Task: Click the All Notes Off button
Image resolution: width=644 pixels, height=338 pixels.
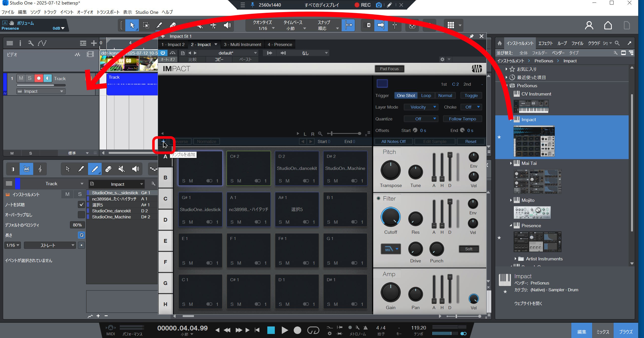Action: point(393,141)
